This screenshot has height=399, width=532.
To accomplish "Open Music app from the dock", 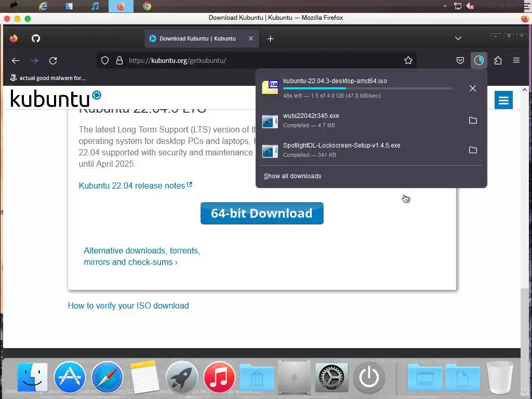I will (x=219, y=377).
